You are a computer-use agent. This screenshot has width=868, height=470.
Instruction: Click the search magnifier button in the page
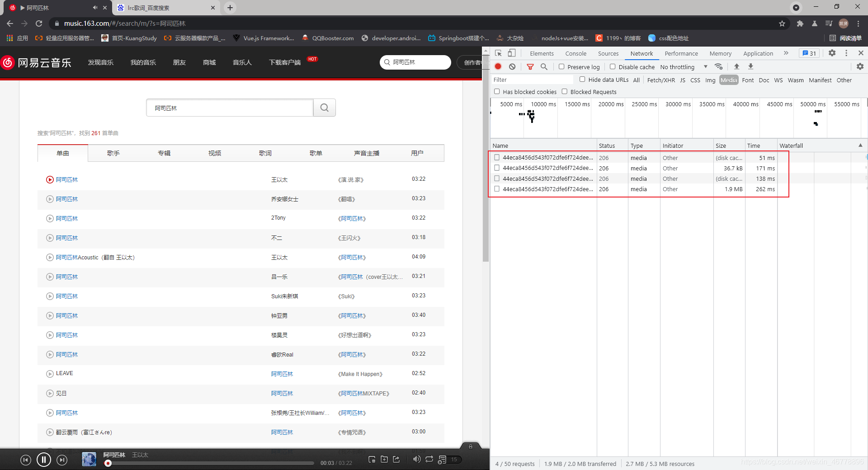coord(325,108)
